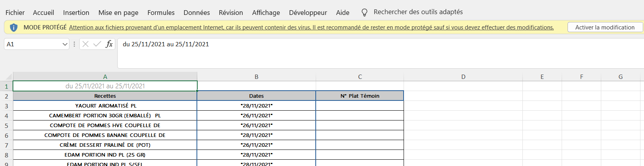Open the protected mode warning text link
644x166 pixels.
(311, 27)
